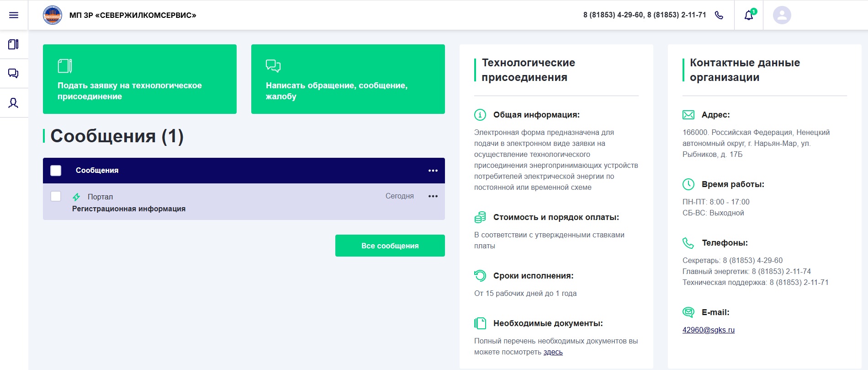Click Написать обращение, сообщение, жалобу tile
This screenshot has width=868, height=370.
click(348, 79)
